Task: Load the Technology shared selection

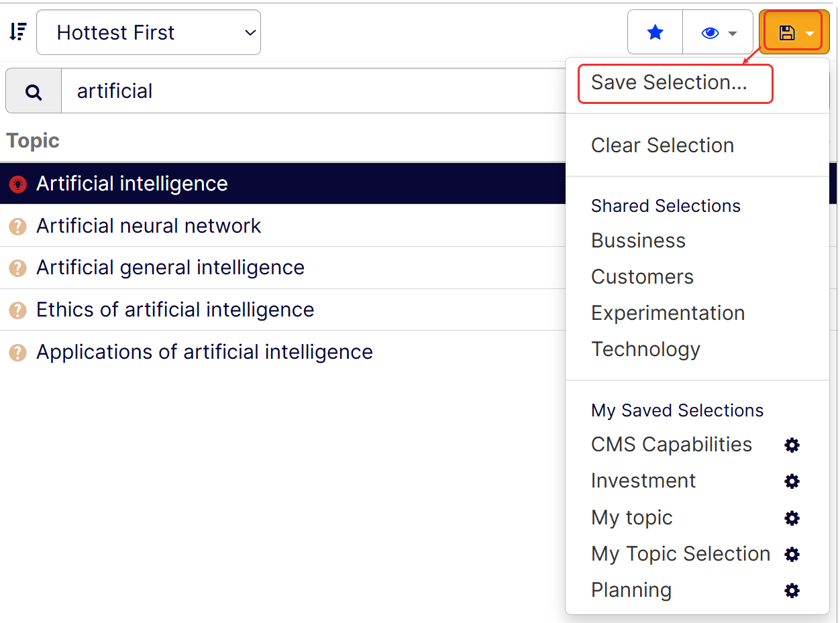Action: (645, 349)
